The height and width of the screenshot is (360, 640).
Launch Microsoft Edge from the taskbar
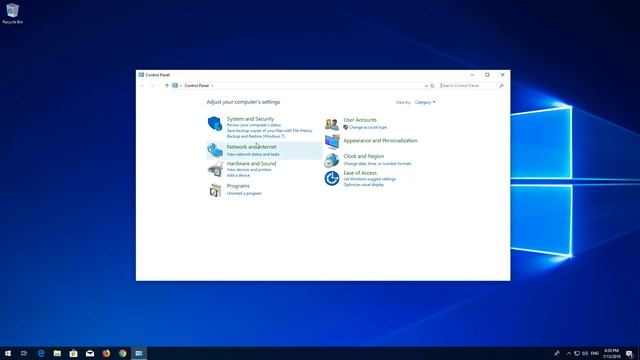[x=41, y=353]
